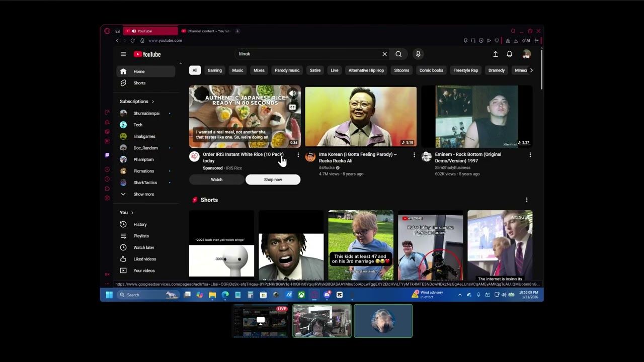
Task: Select the Alternative Hip Hop chip
Action: (366, 70)
